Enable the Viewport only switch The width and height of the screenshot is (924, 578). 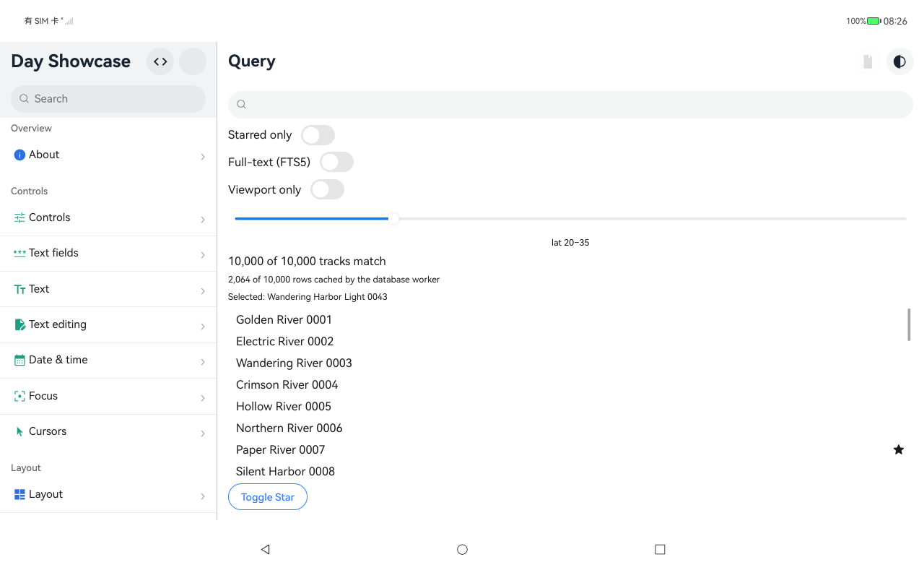coord(327,190)
